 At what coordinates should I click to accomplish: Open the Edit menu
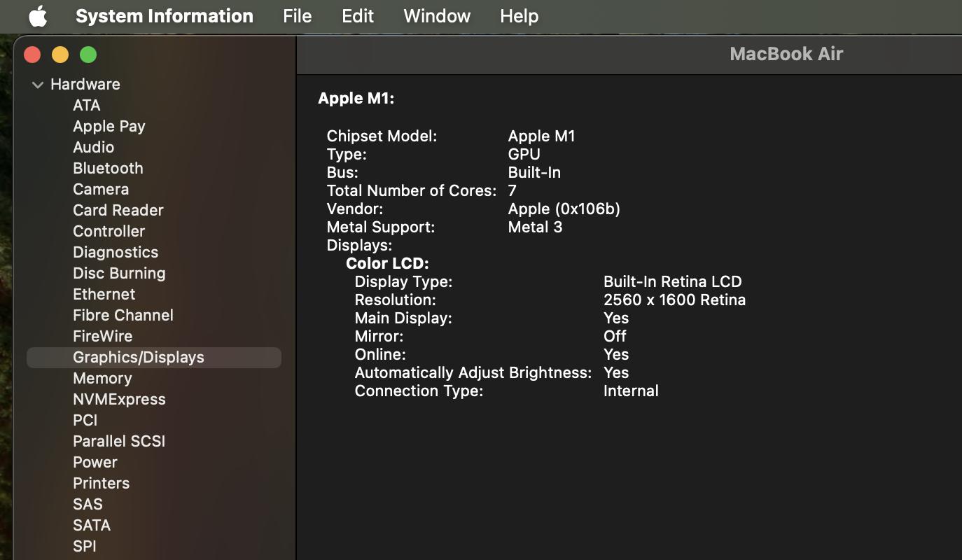tap(358, 16)
